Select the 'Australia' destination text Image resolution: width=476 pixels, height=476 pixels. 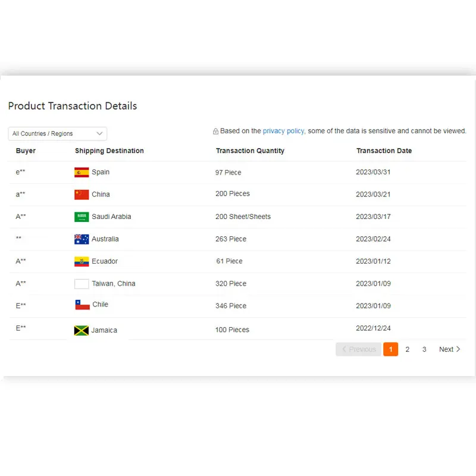pos(105,239)
